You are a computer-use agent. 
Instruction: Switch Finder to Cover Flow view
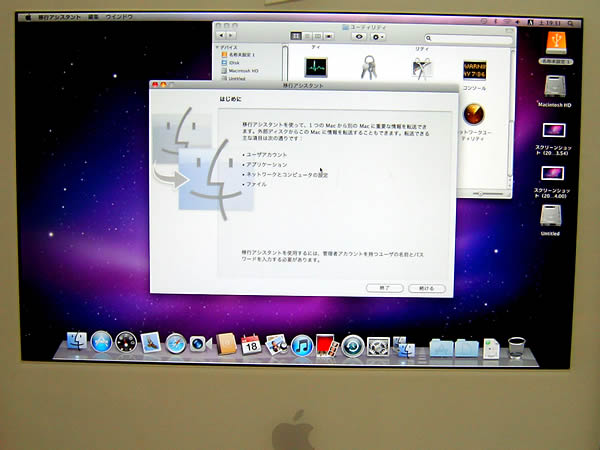[x=329, y=36]
